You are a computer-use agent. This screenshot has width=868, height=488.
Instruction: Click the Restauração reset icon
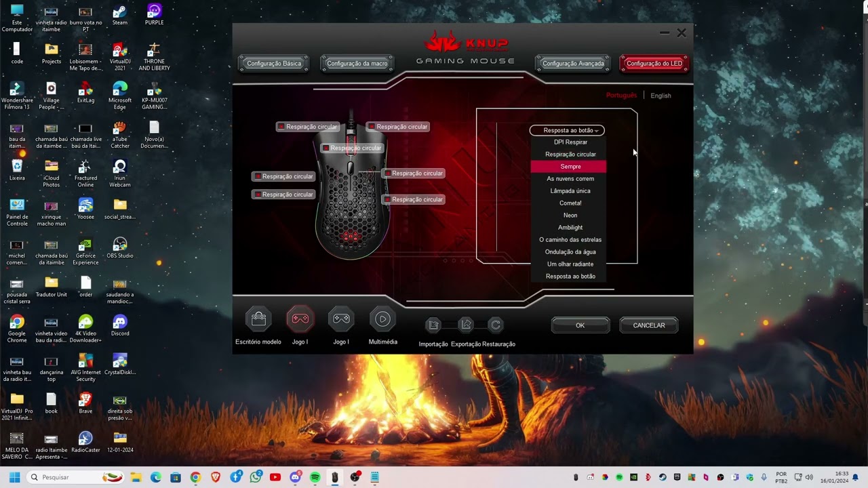click(496, 325)
